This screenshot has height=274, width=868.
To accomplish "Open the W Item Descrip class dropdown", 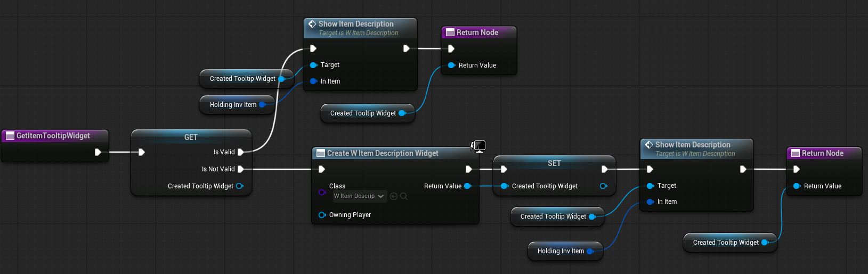I will click(359, 196).
